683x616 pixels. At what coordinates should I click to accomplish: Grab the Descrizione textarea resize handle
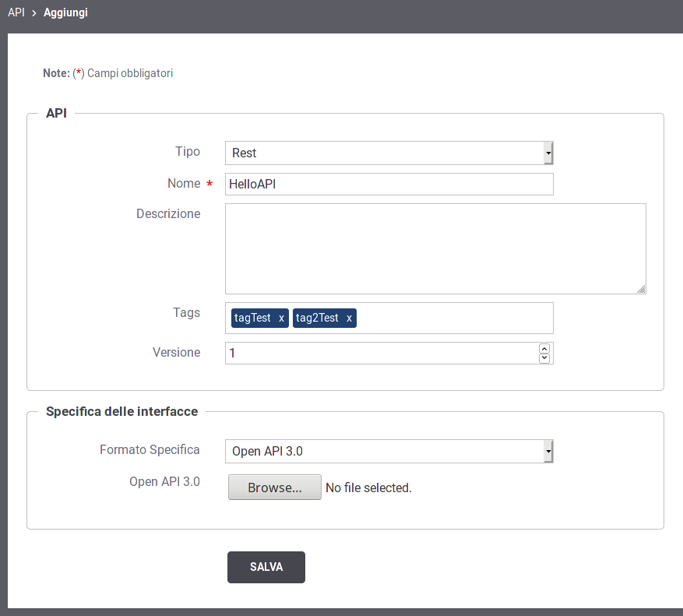(641, 289)
